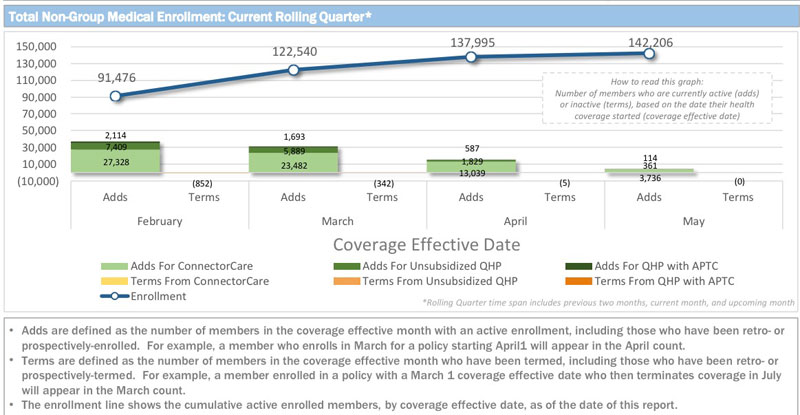This screenshot has height=415, width=800.
Task: Select the Terms From Unsubsidized QHP legend swatch
Action: (x=352, y=281)
